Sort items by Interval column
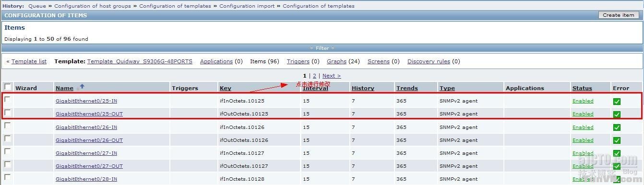Screen dimensions: 644x185 316,88
